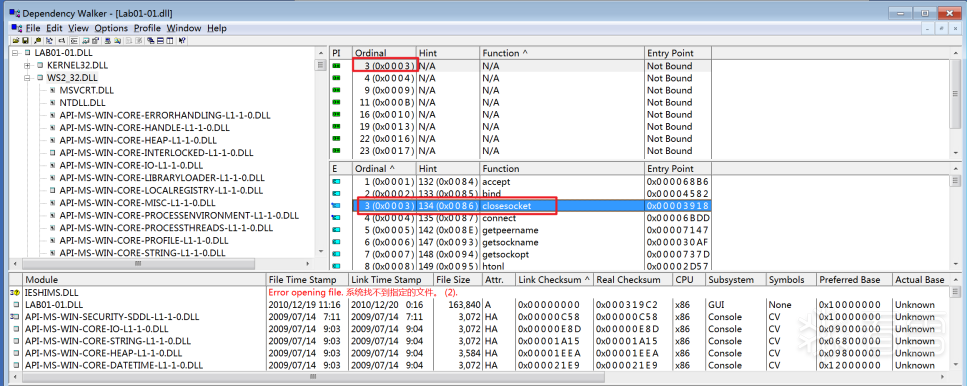
Task: Click the Tile Horizontally toolbar icon
Action: coord(160,40)
